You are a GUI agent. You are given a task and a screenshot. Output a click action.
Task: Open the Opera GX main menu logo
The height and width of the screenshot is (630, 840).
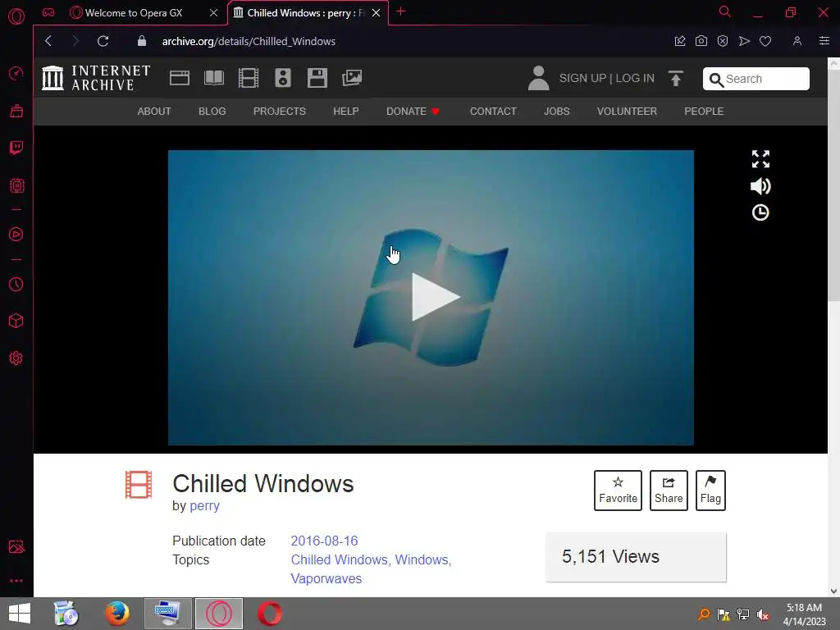click(16, 16)
